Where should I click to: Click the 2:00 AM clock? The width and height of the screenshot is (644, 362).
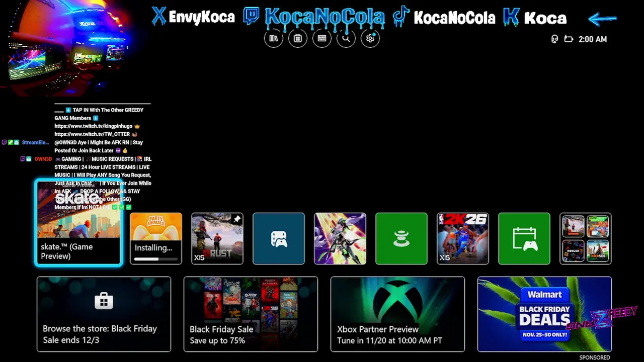point(593,39)
